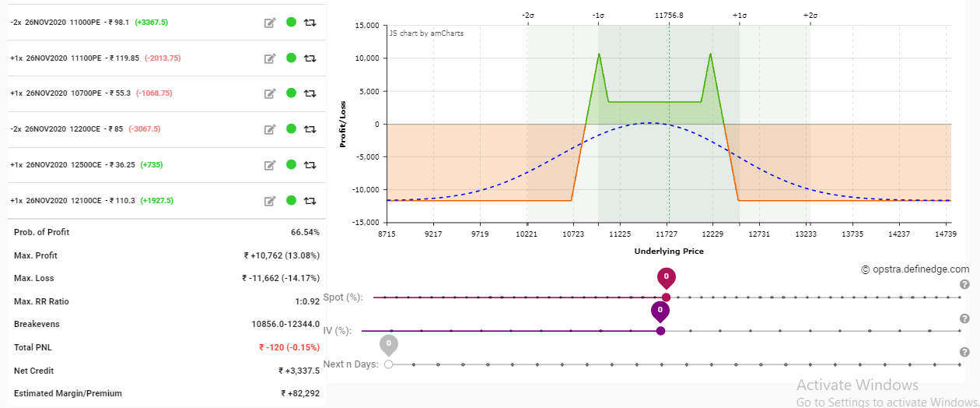
Task: Click edit icon for 11100PE leg
Action: [x=270, y=58]
